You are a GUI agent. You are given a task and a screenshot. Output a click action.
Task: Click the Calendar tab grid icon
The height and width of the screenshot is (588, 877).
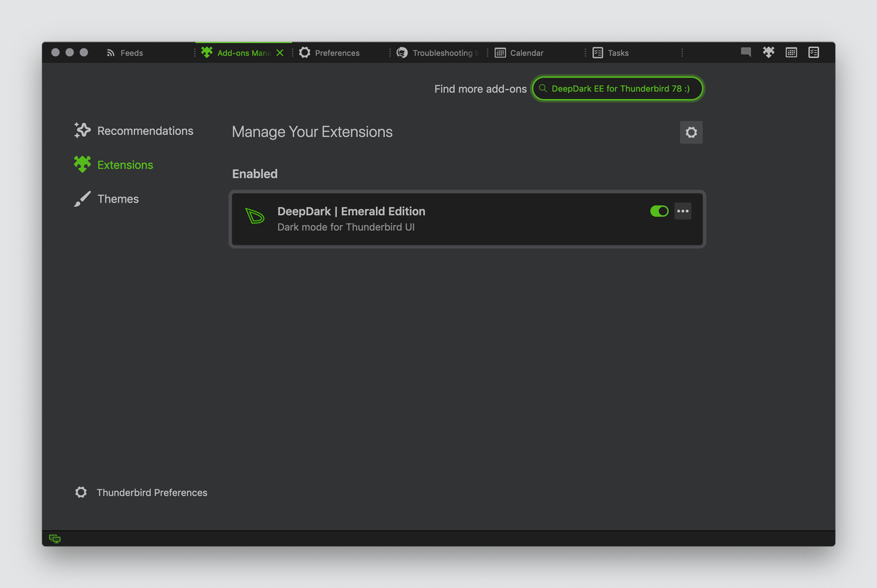pos(500,53)
